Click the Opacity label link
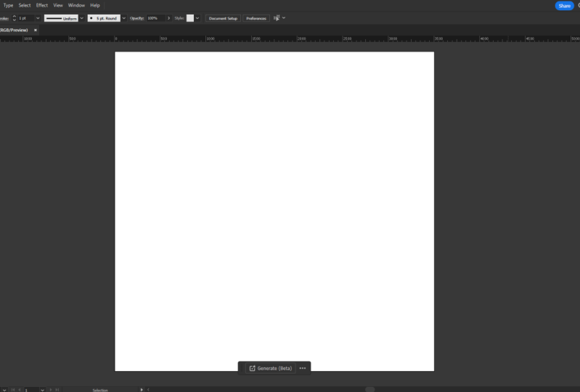580x392 pixels. point(137,18)
